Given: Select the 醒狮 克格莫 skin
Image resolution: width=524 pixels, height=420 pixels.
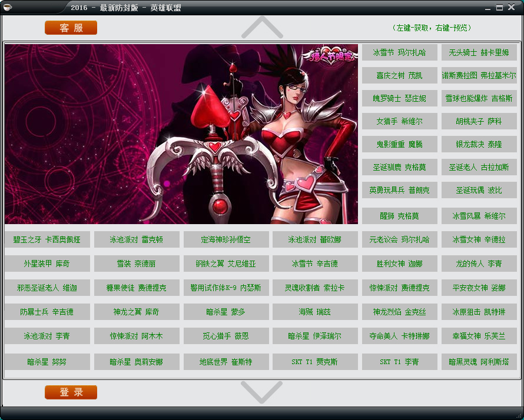Looking at the screenshot, I should point(399,216).
